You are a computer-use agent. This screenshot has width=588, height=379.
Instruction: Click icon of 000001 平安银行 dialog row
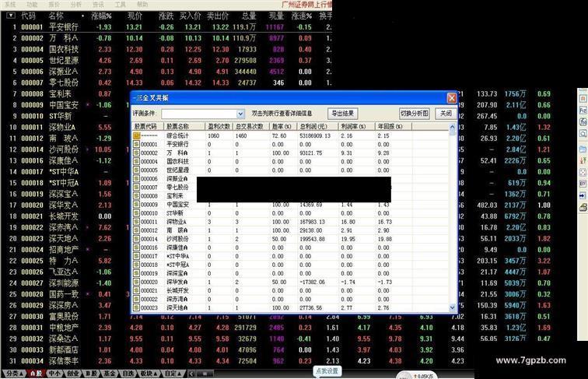(x=137, y=144)
